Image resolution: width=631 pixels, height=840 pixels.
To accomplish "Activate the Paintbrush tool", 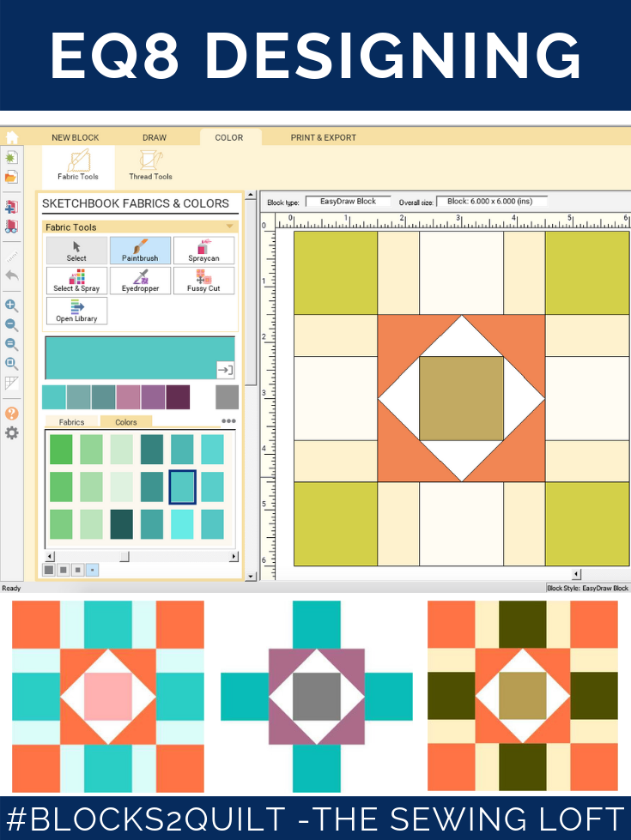I will click(141, 251).
